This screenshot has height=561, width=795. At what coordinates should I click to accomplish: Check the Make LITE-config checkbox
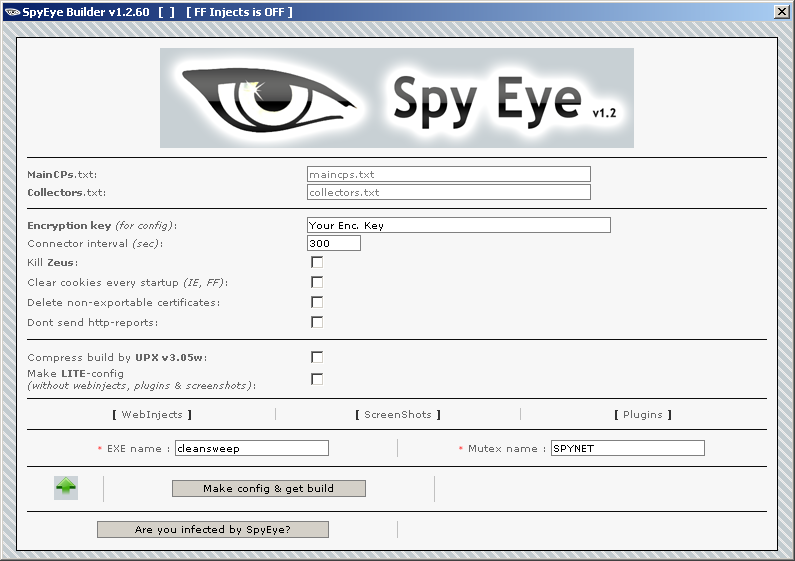[x=317, y=379]
